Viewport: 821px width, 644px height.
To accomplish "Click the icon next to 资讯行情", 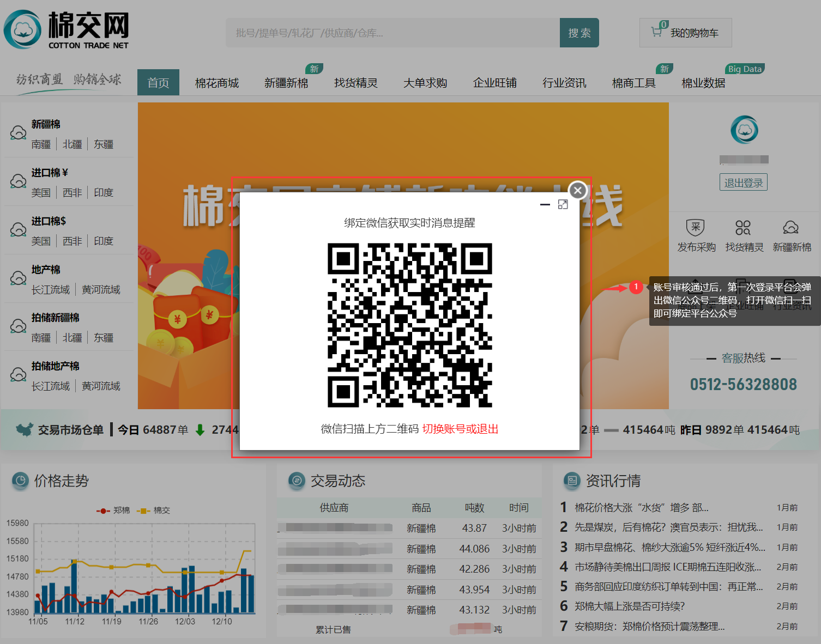I will click(x=572, y=481).
